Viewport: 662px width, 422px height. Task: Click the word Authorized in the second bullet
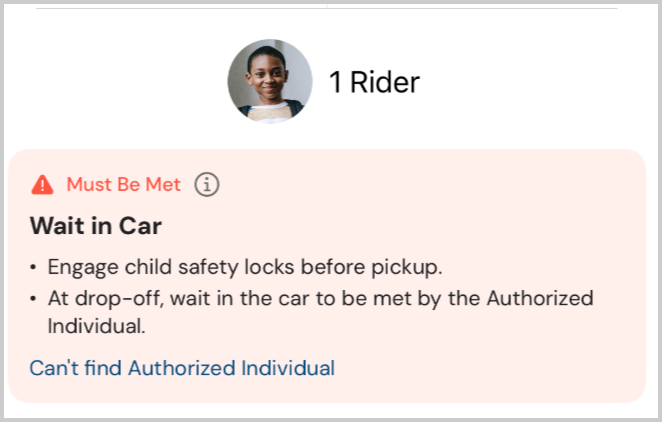[x=540, y=298]
